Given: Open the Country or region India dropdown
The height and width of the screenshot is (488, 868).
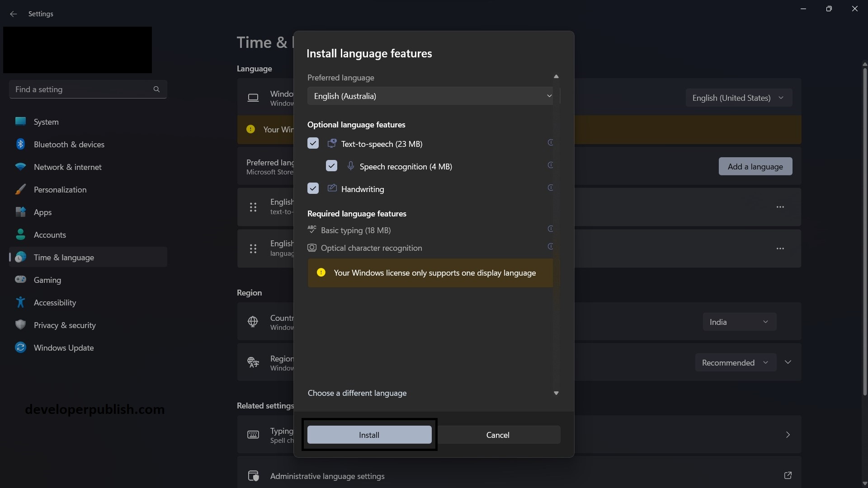Looking at the screenshot, I should [x=740, y=322].
